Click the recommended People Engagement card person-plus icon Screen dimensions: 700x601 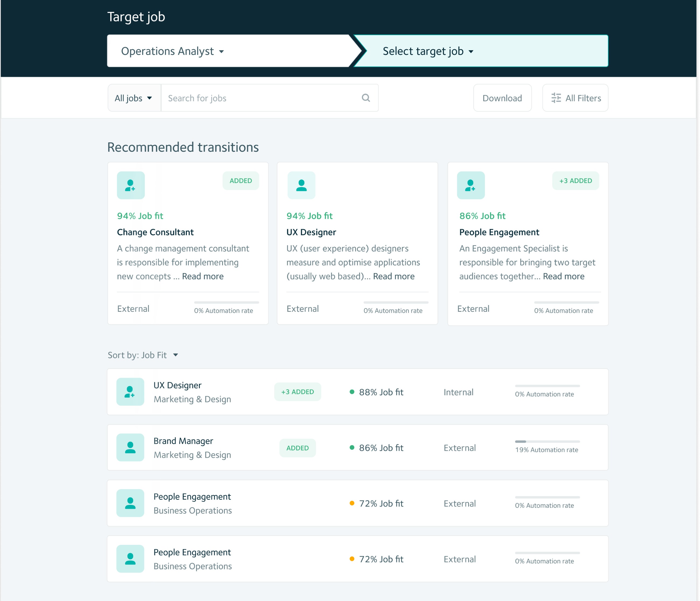coord(471,185)
